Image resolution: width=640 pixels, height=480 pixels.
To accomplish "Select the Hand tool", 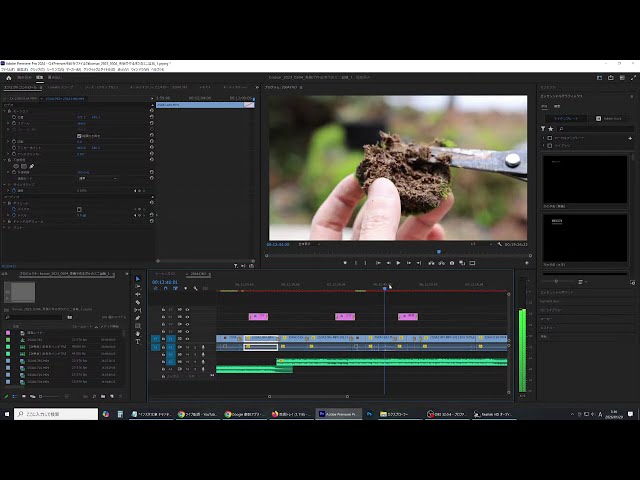I will pos(138,333).
